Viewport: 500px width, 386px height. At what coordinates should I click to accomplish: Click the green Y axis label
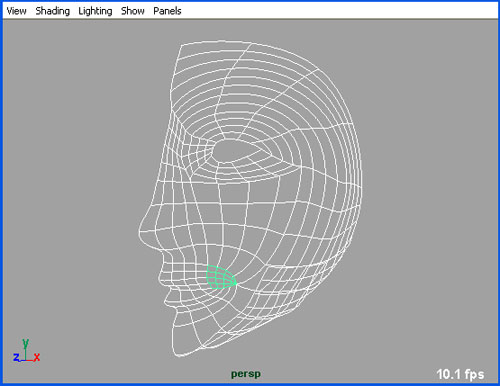[26, 343]
